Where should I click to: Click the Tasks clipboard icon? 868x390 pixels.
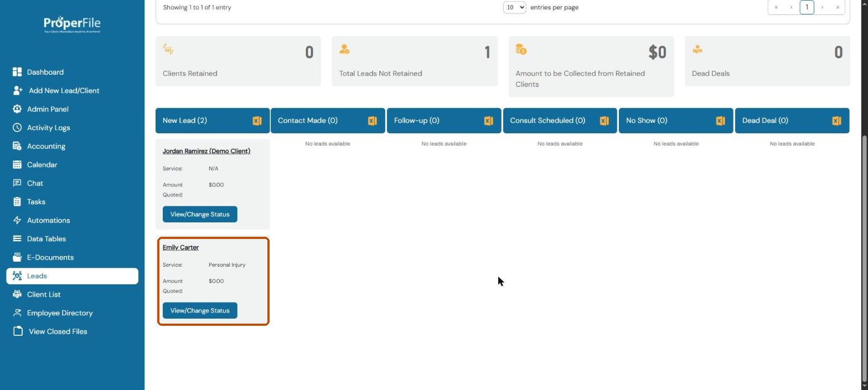[x=17, y=202]
